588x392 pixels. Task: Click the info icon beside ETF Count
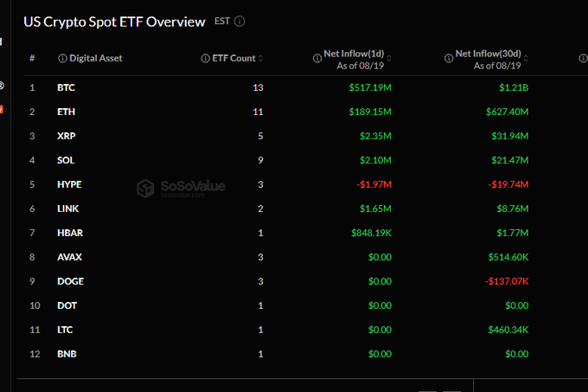coord(205,59)
